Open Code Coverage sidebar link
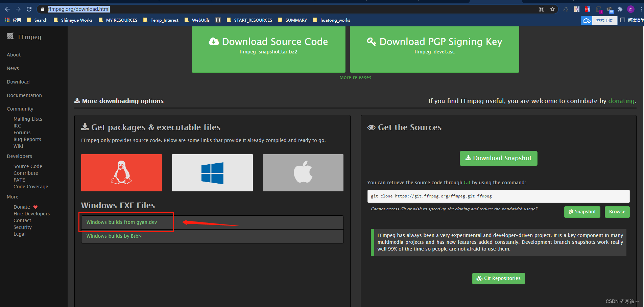The height and width of the screenshot is (307, 644). pos(31,187)
